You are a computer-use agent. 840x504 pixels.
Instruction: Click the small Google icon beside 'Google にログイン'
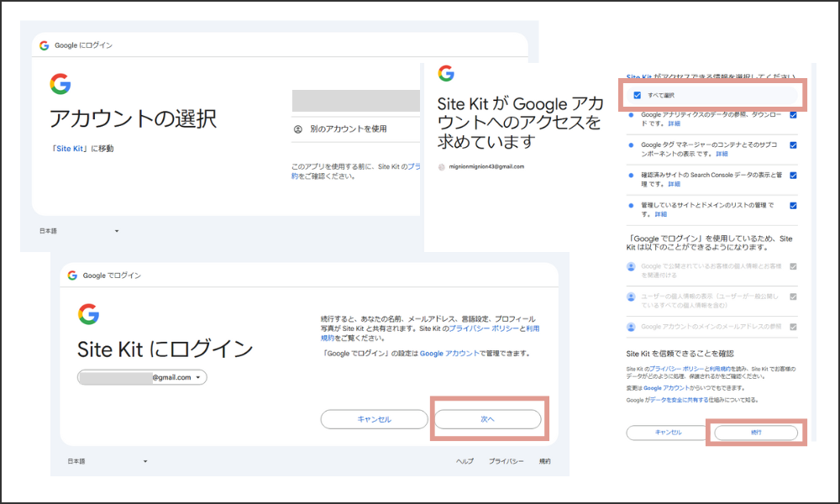(45, 45)
